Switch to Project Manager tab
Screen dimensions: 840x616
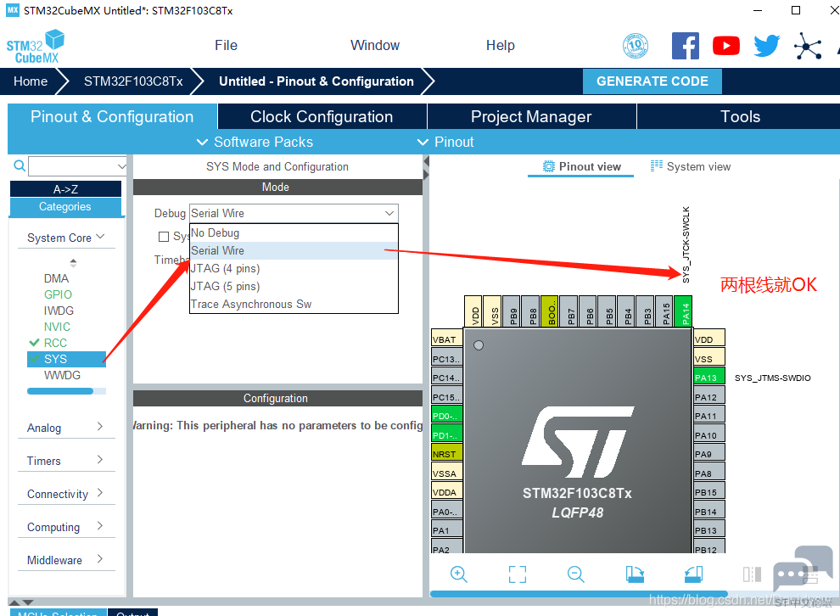pyautogui.click(x=531, y=116)
